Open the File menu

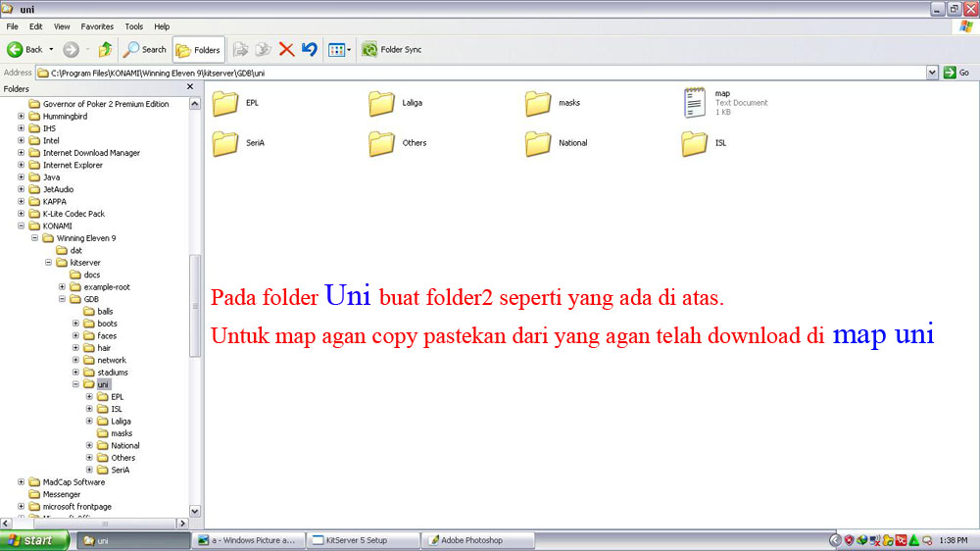[x=12, y=26]
